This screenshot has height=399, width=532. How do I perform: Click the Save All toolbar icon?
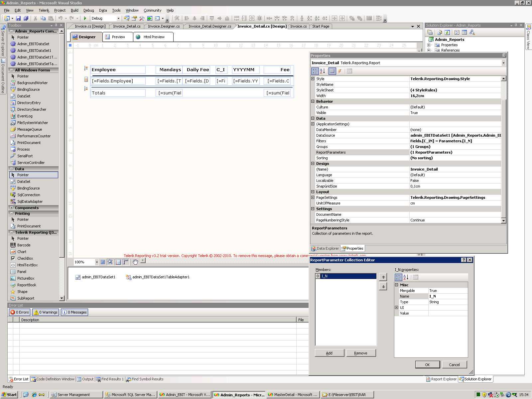pyautogui.click(x=26, y=18)
